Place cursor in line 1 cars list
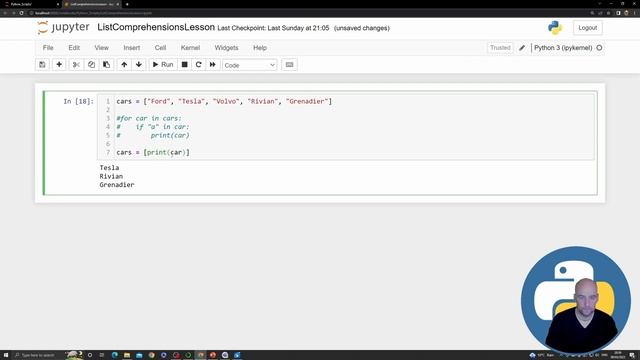This screenshot has width=640, height=360. [x=224, y=101]
